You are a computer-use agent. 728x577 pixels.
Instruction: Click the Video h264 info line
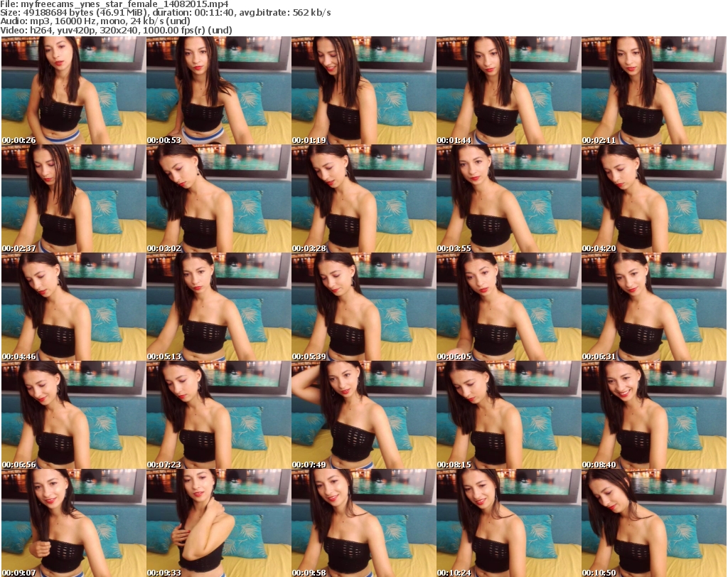tap(116, 30)
